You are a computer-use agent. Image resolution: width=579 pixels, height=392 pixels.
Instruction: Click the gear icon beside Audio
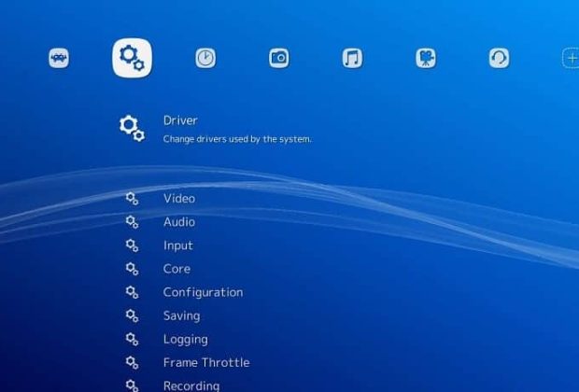tap(133, 222)
